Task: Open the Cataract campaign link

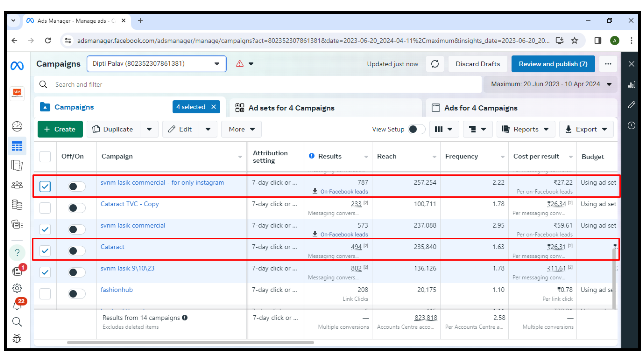Action: pyautogui.click(x=112, y=247)
